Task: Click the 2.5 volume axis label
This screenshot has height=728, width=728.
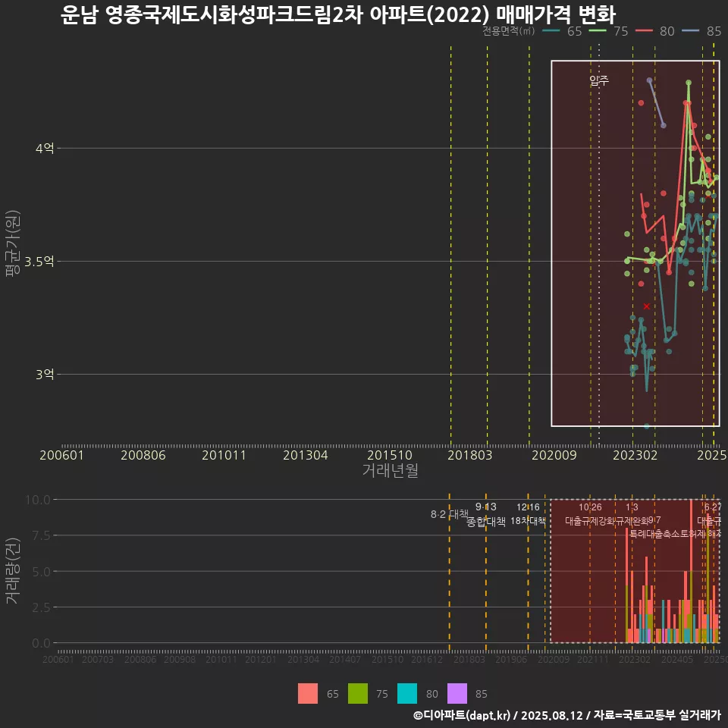Action: click(x=41, y=607)
